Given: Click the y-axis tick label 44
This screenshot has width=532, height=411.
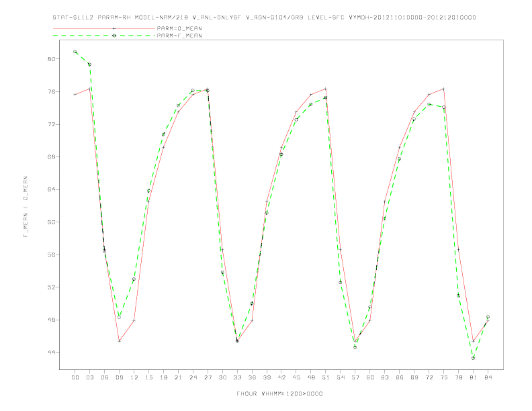Looking at the screenshot, I should pos(51,353).
